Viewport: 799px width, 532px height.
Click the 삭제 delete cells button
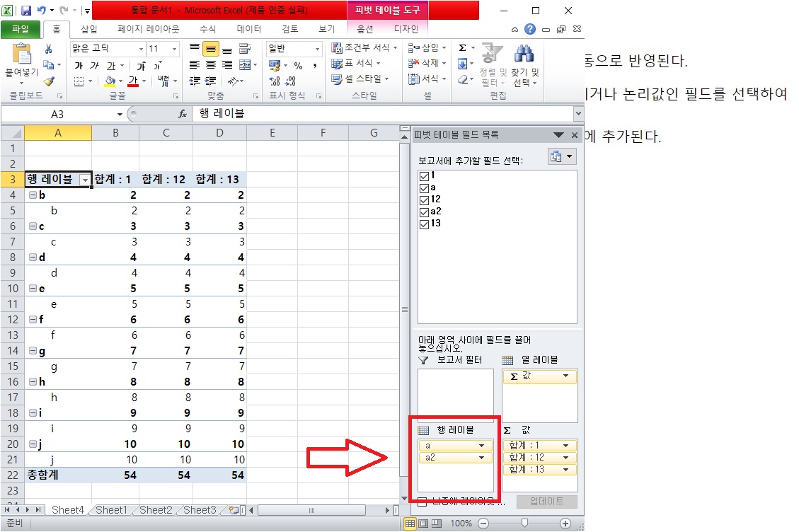click(x=427, y=63)
